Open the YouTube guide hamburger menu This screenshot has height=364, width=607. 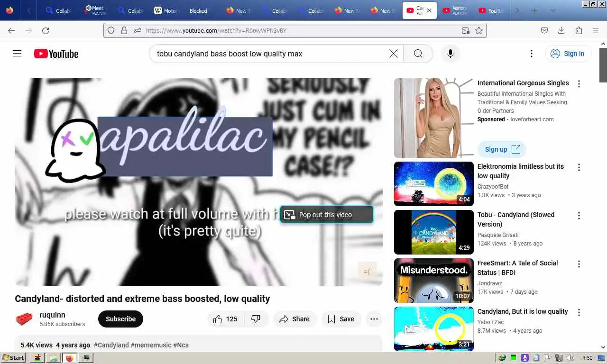[17, 54]
